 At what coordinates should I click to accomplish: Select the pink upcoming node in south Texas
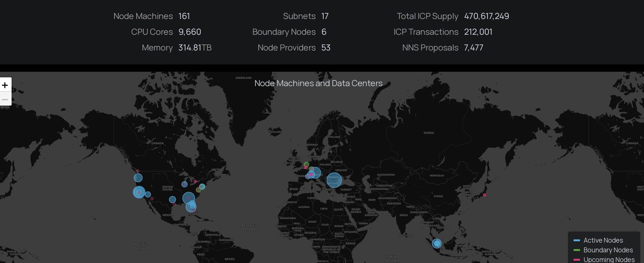[x=174, y=204]
